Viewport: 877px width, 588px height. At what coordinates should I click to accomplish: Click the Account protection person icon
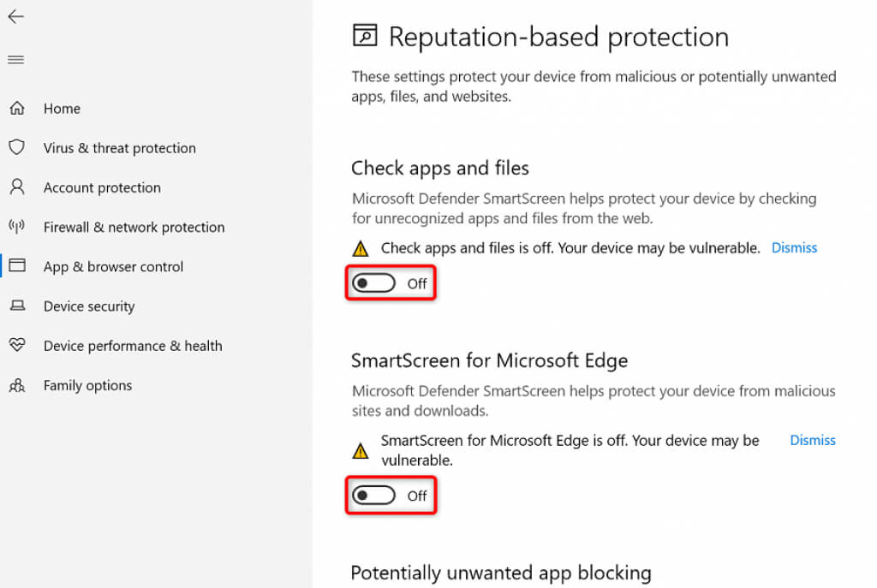tap(16, 187)
